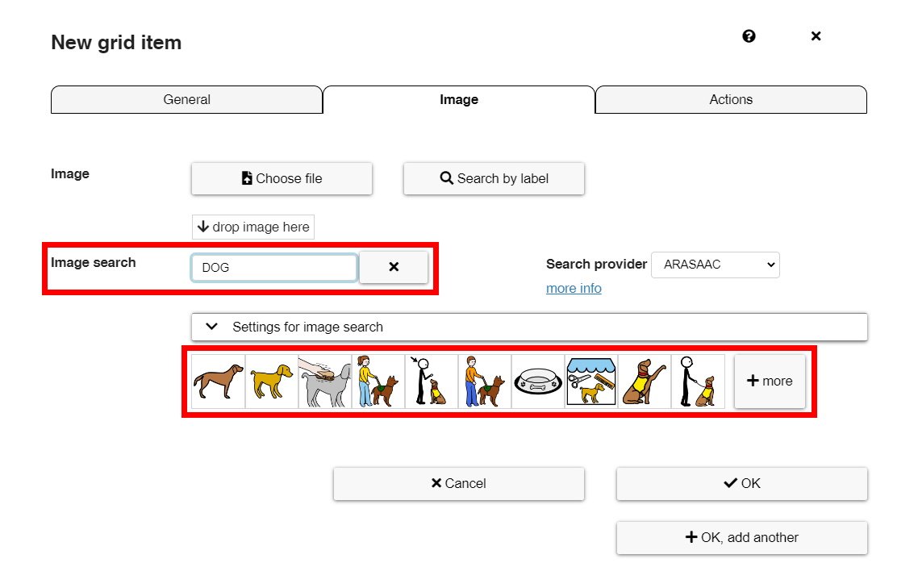
Task: Open the Search provider dropdown
Action: (x=716, y=265)
